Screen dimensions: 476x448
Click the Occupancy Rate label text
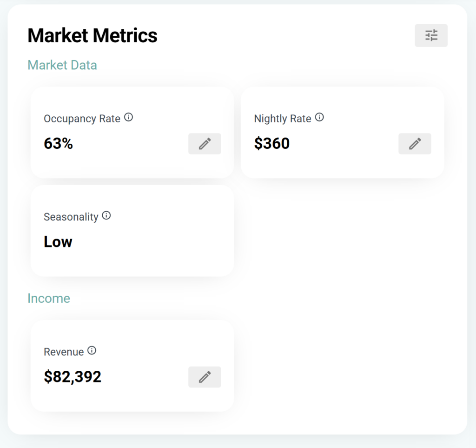pyautogui.click(x=82, y=119)
